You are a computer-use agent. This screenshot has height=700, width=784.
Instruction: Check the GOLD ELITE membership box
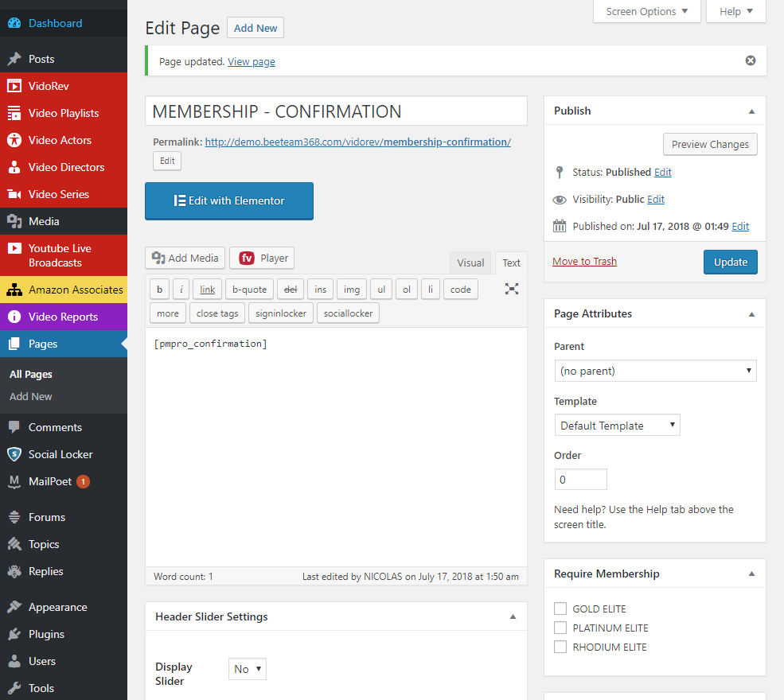pos(560,609)
